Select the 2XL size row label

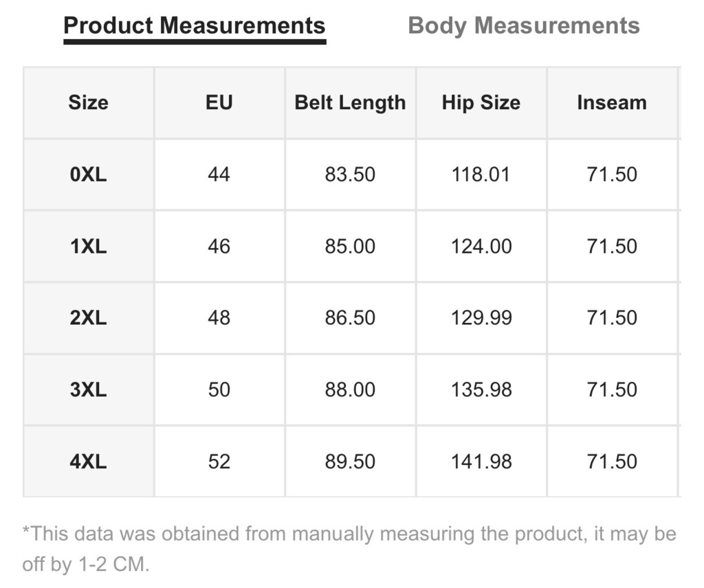[x=89, y=317]
